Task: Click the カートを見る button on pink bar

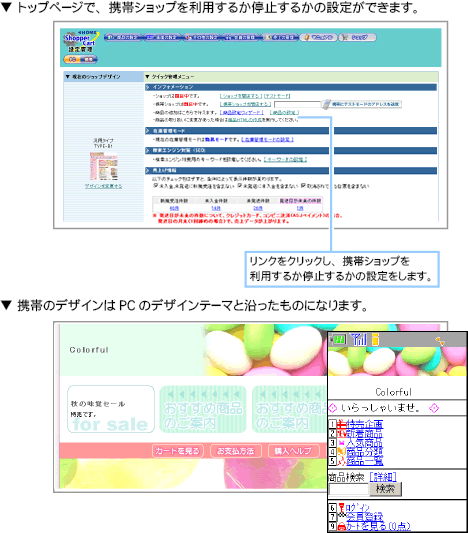Action: point(177,451)
